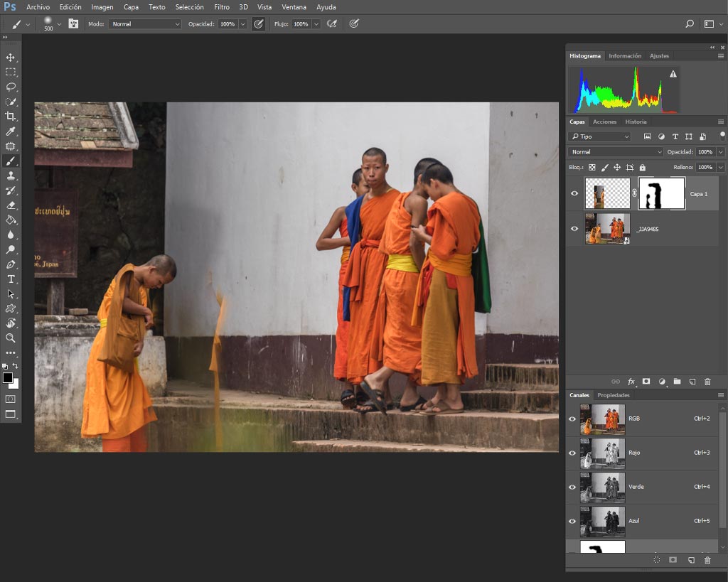Select the Brush tool in toolbox
The height and width of the screenshot is (582, 728).
pos(10,161)
